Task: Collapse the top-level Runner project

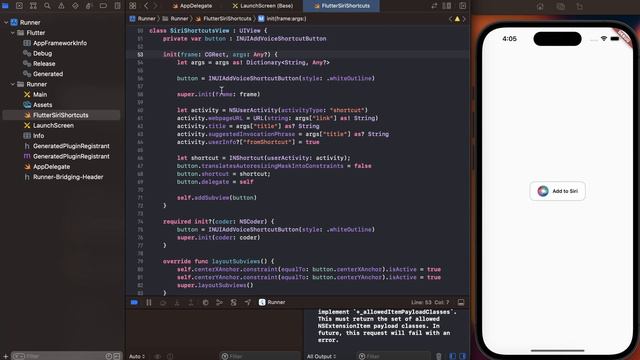Action: (6, 22)
